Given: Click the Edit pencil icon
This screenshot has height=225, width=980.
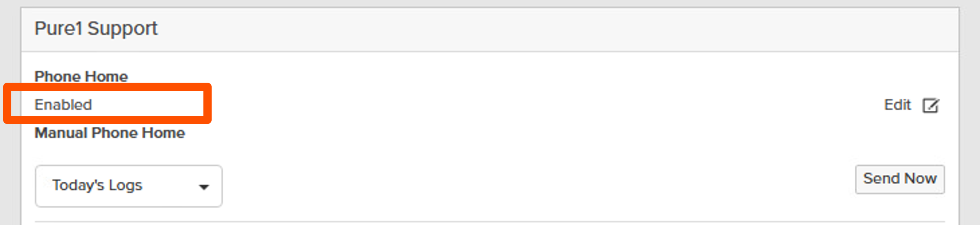Looking at the screenshot, I should [930, 105].
